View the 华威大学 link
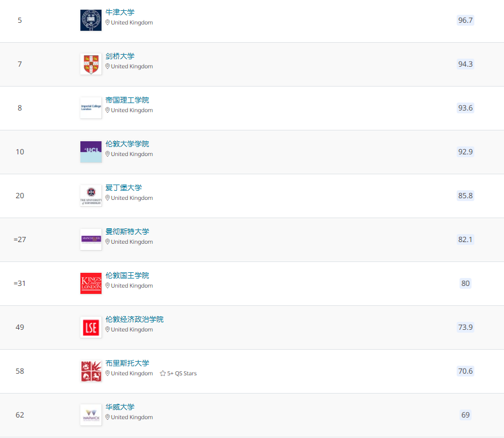Viewport: 504px width, 438px height. coord(120,407)
